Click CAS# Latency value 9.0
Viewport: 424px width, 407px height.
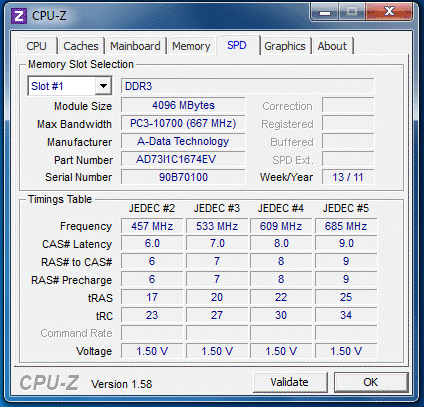point(346,243)
